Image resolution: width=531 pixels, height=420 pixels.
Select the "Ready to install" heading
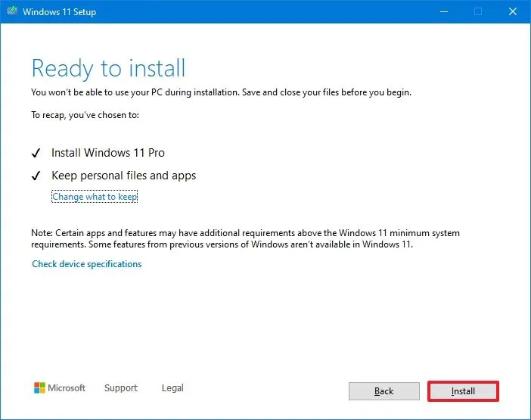point(108,68)
